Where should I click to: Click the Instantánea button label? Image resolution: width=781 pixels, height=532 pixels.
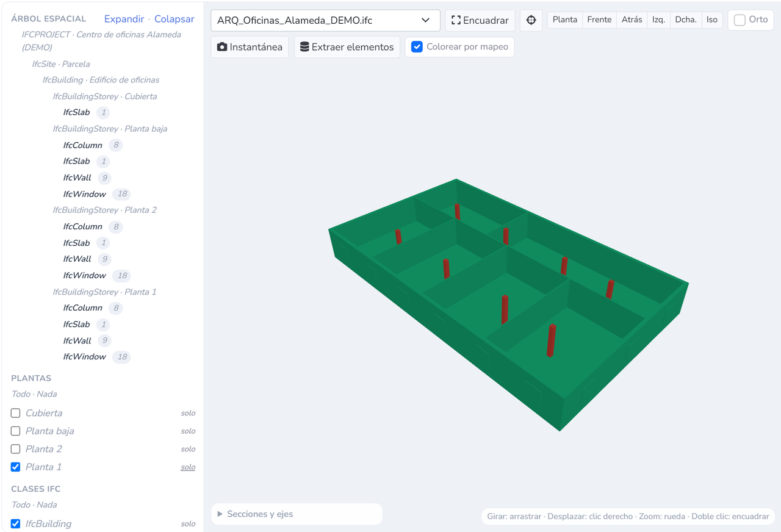pyautogui.click(x=256, y=47)
